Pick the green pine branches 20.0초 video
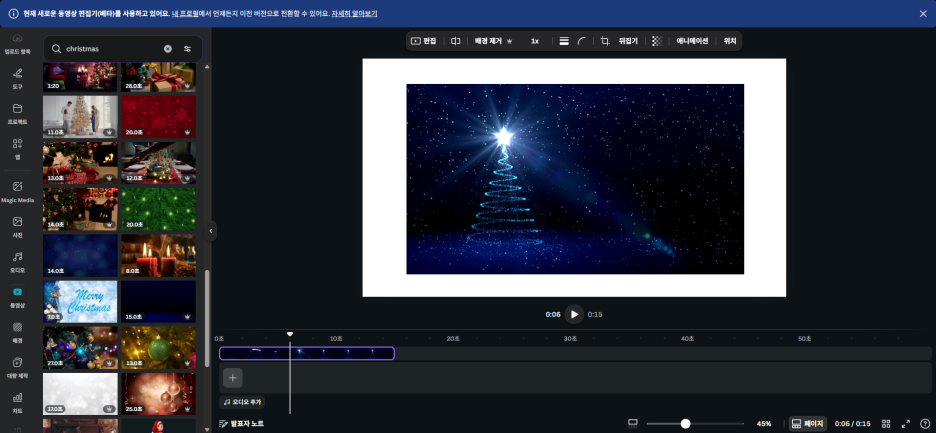 click(x=158, y=209)
